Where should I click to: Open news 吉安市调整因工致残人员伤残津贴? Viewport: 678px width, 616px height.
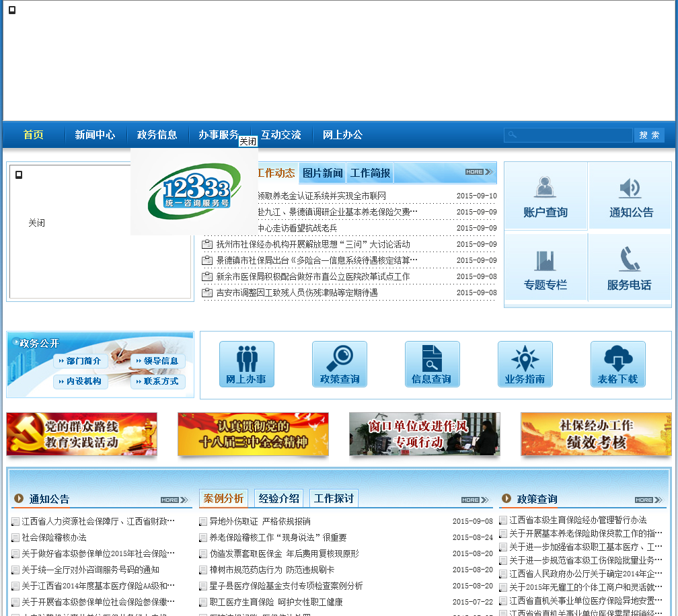(x=297, y=293)
